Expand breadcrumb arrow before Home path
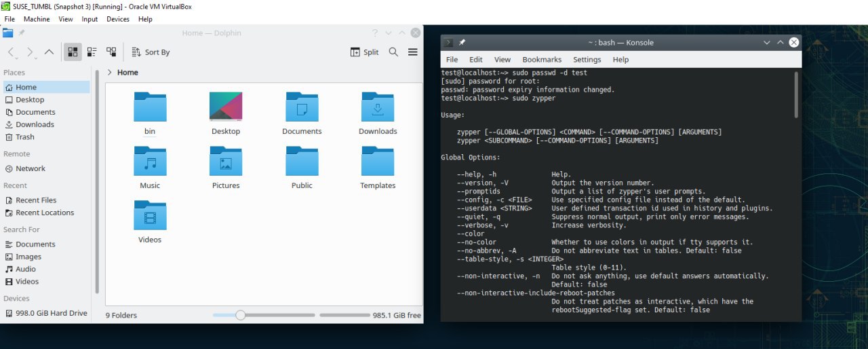This screenshot has height=349, width=868. pyautogui.click(x=110, y=72)
